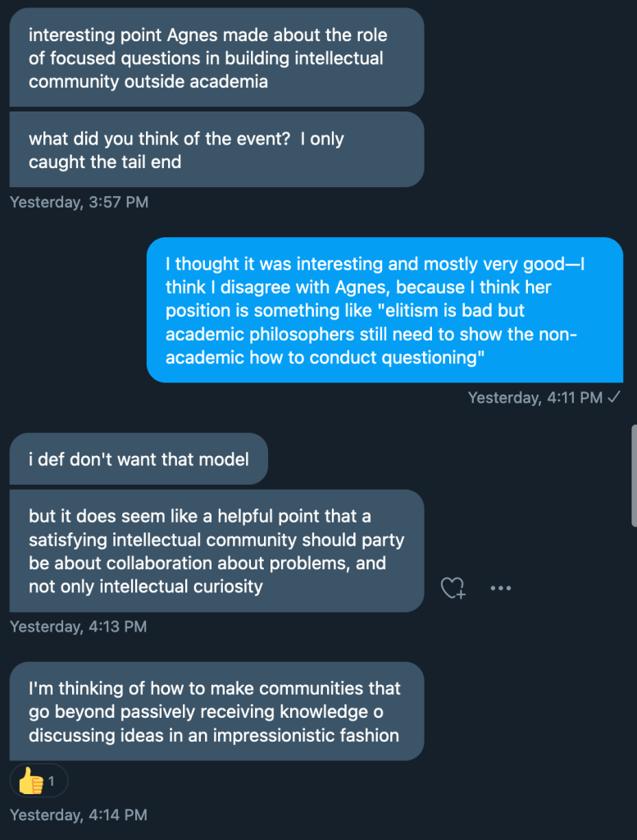Click the reaction count "1" badge
The height and width of the screenshot is (840, 637).
(51, 781)
